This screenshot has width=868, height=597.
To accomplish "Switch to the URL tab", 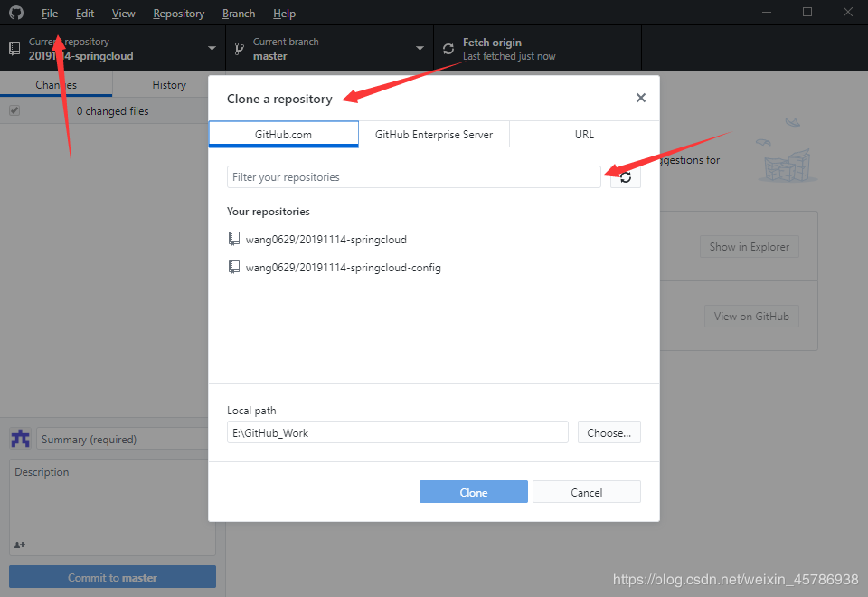I will [x=585, y=134].
